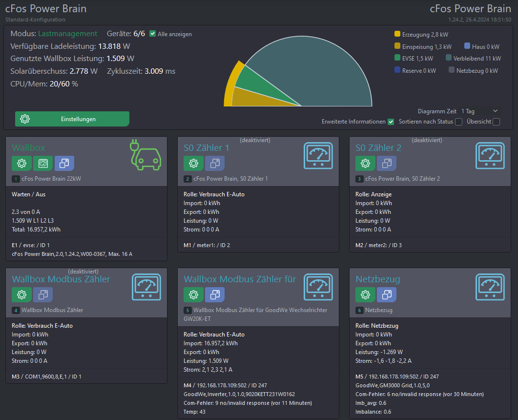Click the Wallbox meter gauge button
The image size is (518, 420).
pos(43,163)
